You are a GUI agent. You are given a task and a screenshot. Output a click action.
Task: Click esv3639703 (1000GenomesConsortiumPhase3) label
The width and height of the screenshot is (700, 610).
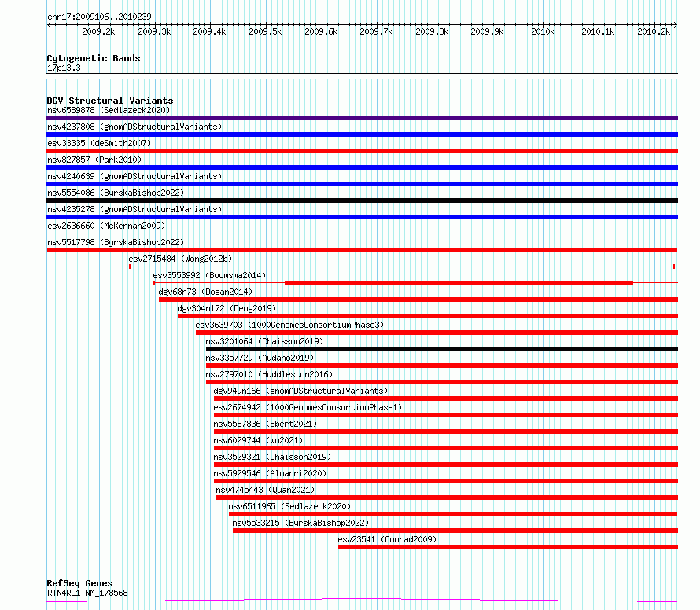click(x=289, y=325)
